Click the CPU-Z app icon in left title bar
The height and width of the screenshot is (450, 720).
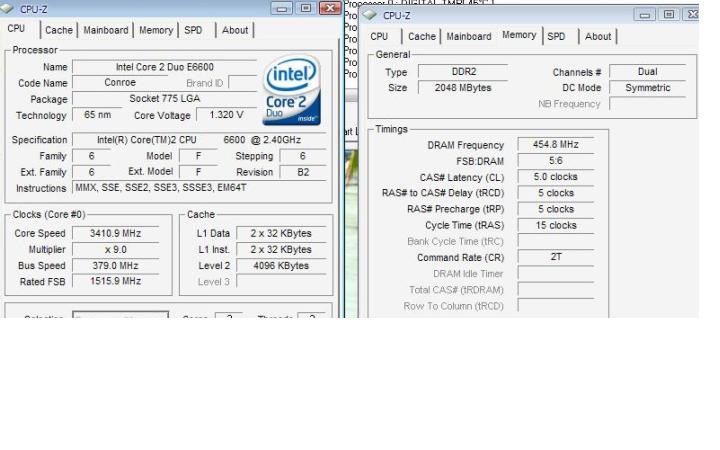pos(6,8)
